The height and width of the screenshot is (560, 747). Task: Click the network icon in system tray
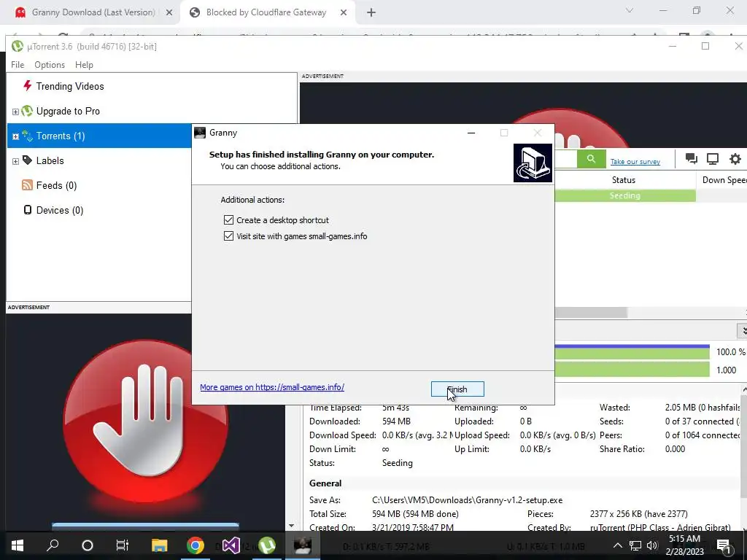tap(635, 545)
